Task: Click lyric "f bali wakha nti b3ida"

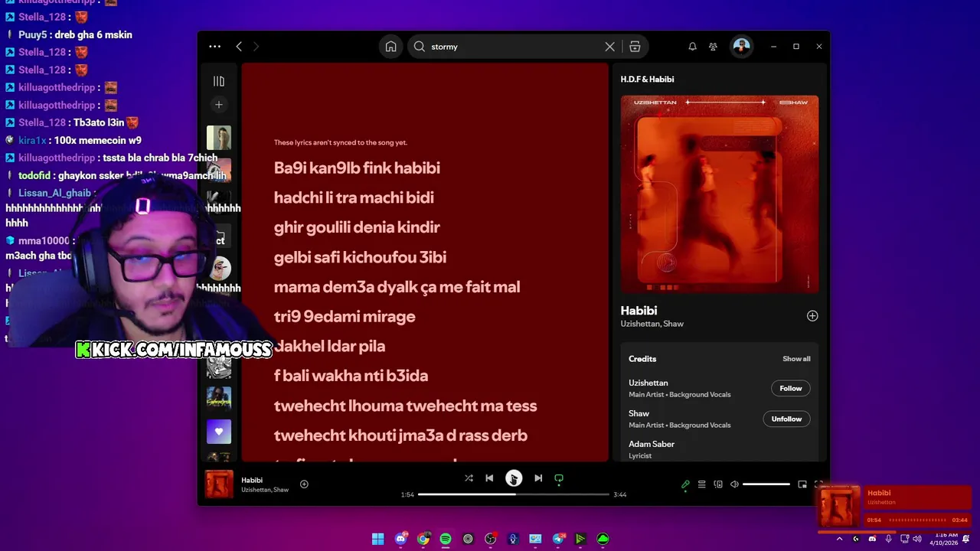Action: point(351,376)
